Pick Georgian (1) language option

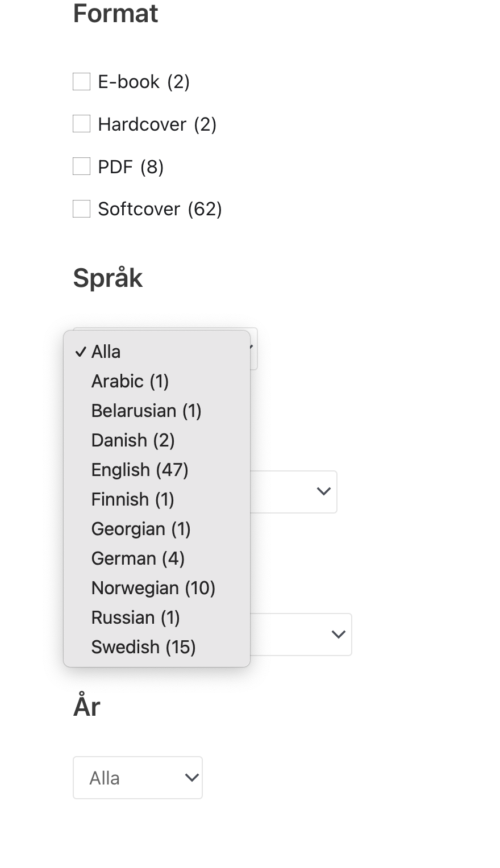click(141, 529)
